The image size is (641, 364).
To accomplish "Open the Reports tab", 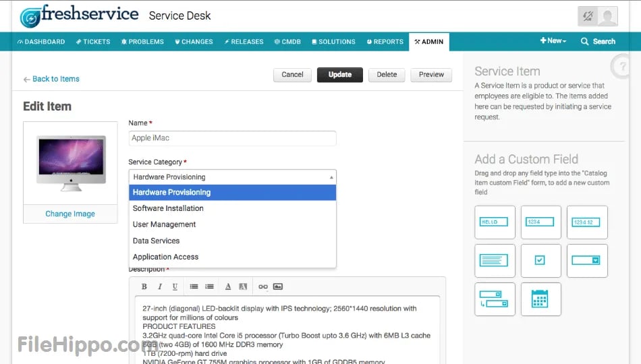I will tap(385, 42).
